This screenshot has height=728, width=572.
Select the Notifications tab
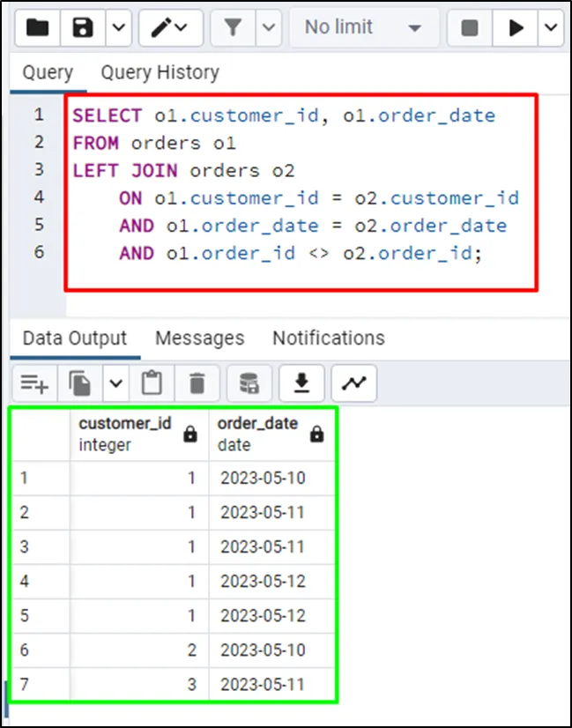[x=328, y=338]
